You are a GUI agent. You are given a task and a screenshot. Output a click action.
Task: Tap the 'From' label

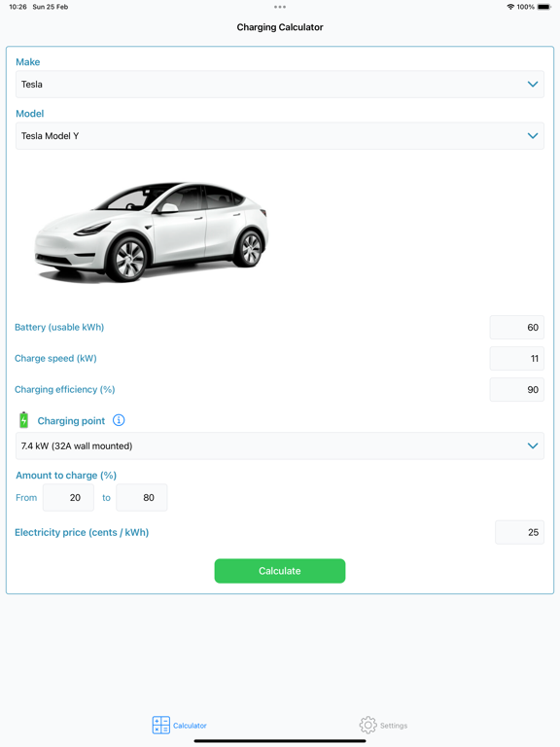click(26, 497)
